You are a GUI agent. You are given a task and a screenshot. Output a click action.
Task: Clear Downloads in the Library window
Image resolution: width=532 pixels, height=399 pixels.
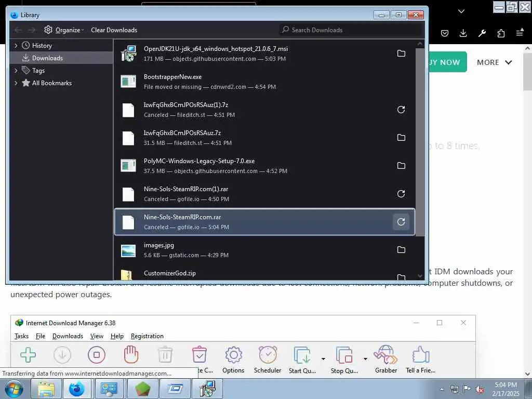[x=114, y=30]
